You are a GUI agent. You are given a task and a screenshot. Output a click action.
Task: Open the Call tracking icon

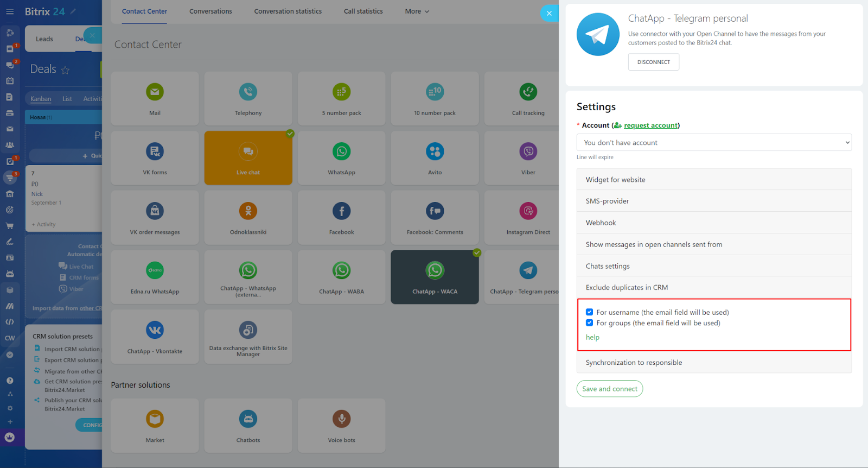(528, 92)
